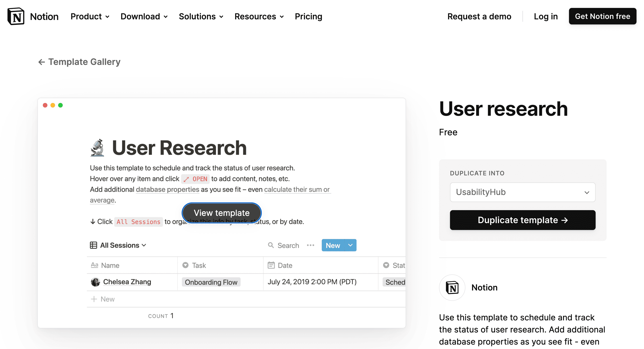Click the table view icon next to All Sessions

click(x=93, y=245)
